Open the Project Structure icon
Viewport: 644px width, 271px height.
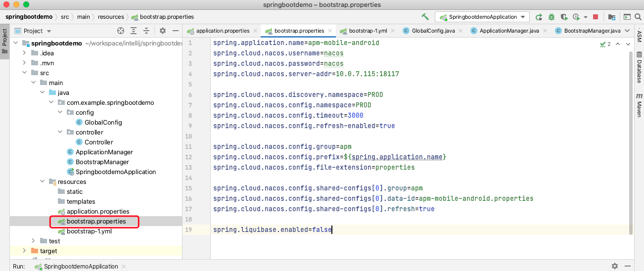coord(613,17)
